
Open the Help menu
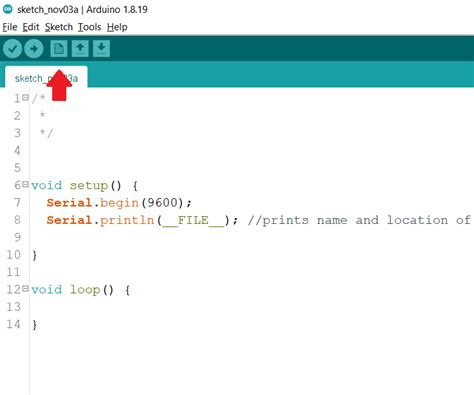pos(117,27)
